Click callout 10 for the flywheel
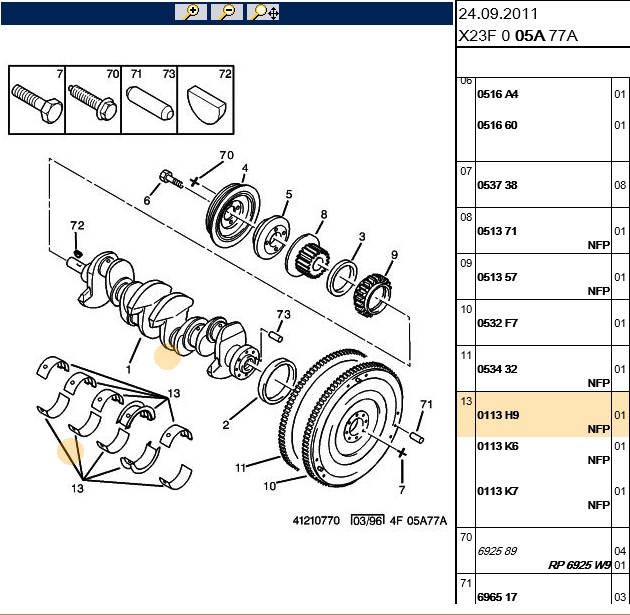The width and height of the screenshot is (630, 615). [269, 486]
